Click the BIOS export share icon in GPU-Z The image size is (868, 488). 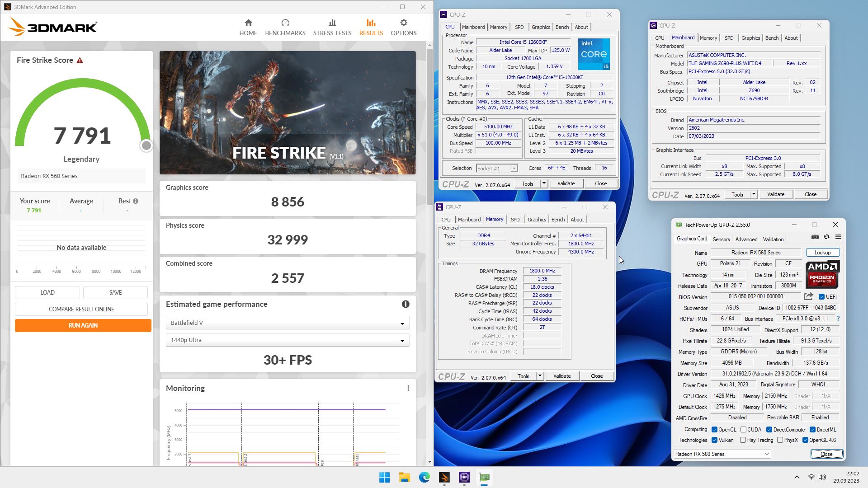tap(808, 296)
